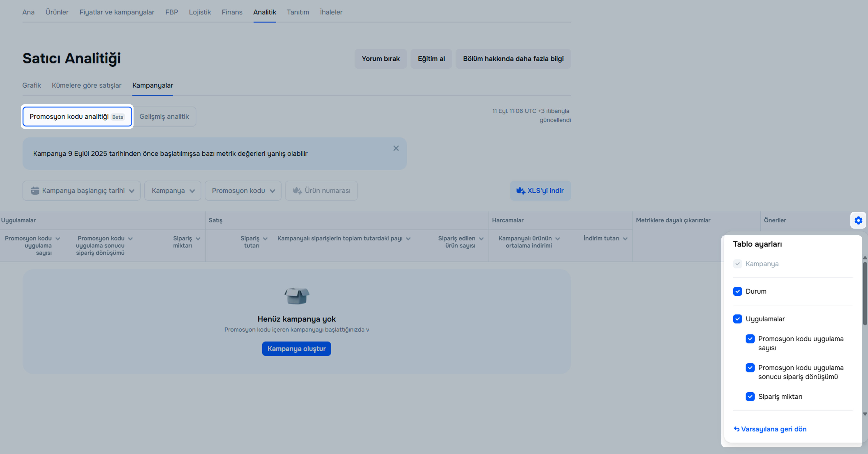Click the Ürün numarası premium icon
Screen dimensions: 868x454
[297, 191]
